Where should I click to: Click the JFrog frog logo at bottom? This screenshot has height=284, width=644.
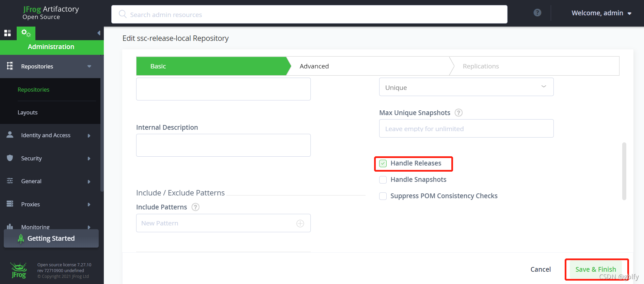click(19, 270)
